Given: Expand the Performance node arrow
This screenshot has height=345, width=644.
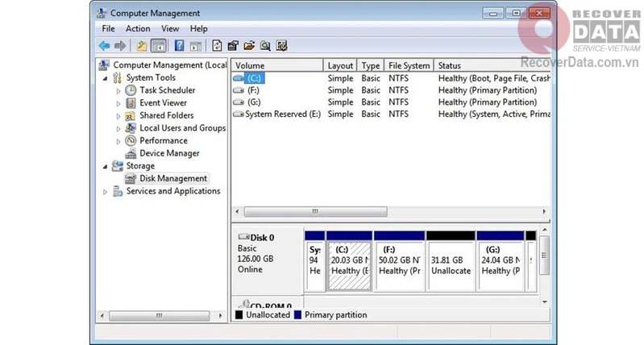Looking at the screenshot, I should pyautogui.click(x=118, y=141).
